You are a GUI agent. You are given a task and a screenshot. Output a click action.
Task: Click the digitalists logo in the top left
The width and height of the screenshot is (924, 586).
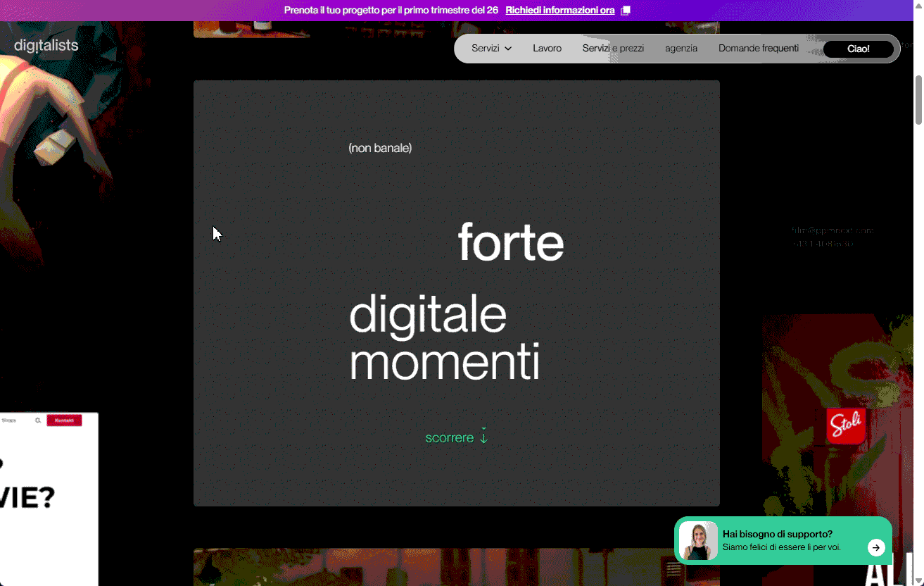[x=45, y=44]
